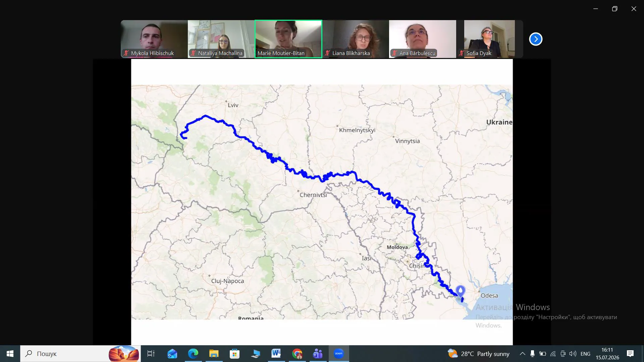This screenshot has width=644, height=362.
Task: Expand hidden system tray icons
Action: [x=522, y=354]
